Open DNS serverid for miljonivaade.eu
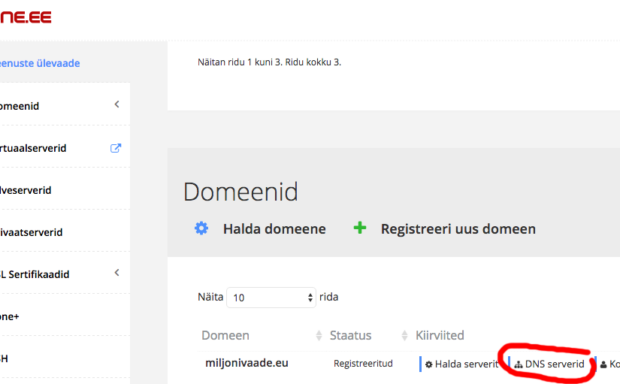Screen dimensions: 620x384 tap(550, 364)
